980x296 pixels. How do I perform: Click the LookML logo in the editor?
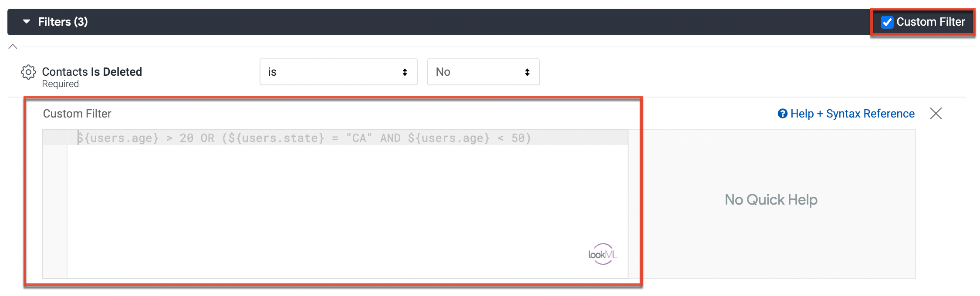(602, 254)
